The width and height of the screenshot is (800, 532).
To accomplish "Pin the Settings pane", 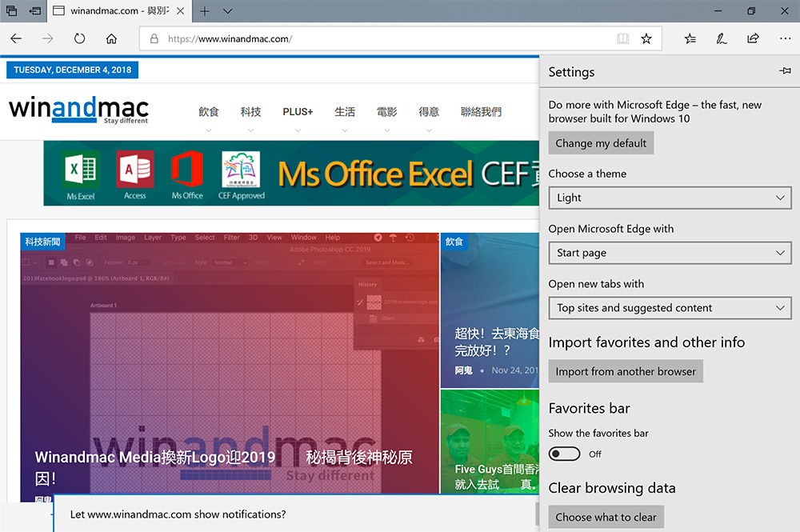I will [785, 72].
